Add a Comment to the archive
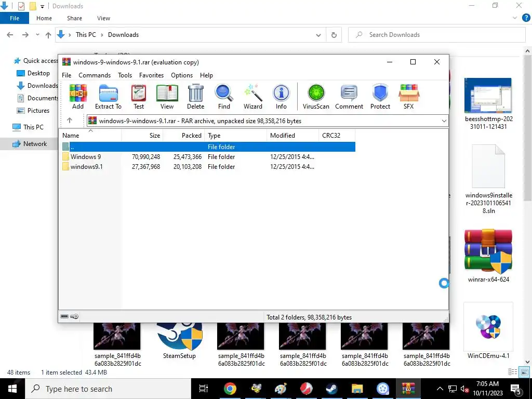Viewport: 532px width, 399px height. (349, 97)
